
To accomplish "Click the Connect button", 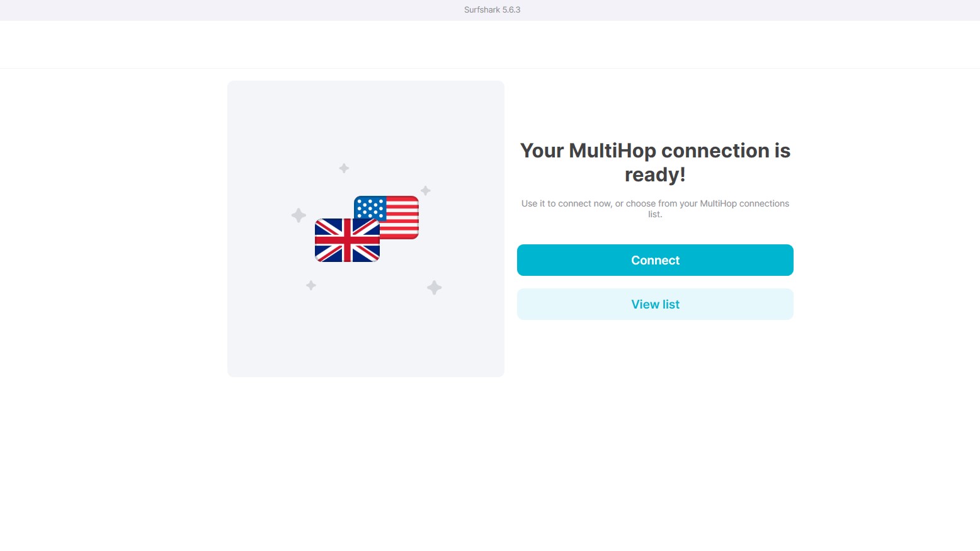I will (655, 260).
